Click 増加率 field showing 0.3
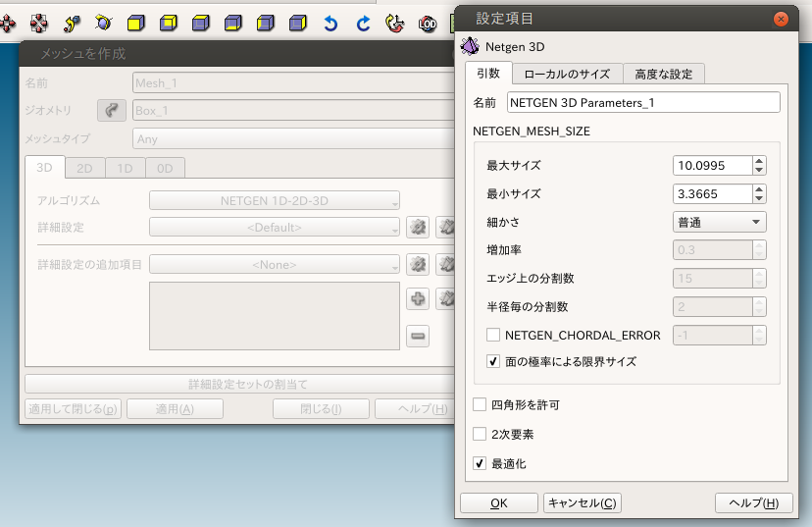Image resolution: width=812 pixels, height=527 pixels. (x=713, y=250)
